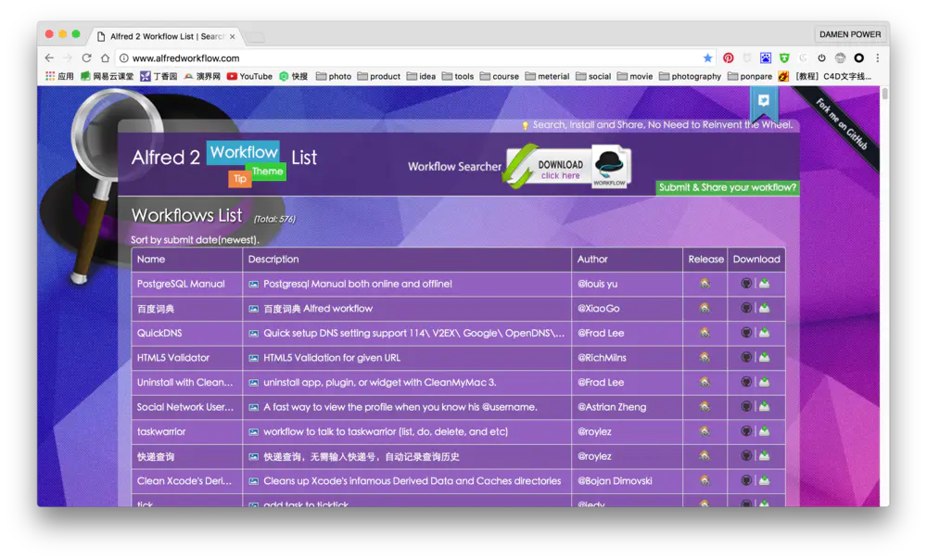Open the taskwarrior workflow name link

(x=161, y=432)
